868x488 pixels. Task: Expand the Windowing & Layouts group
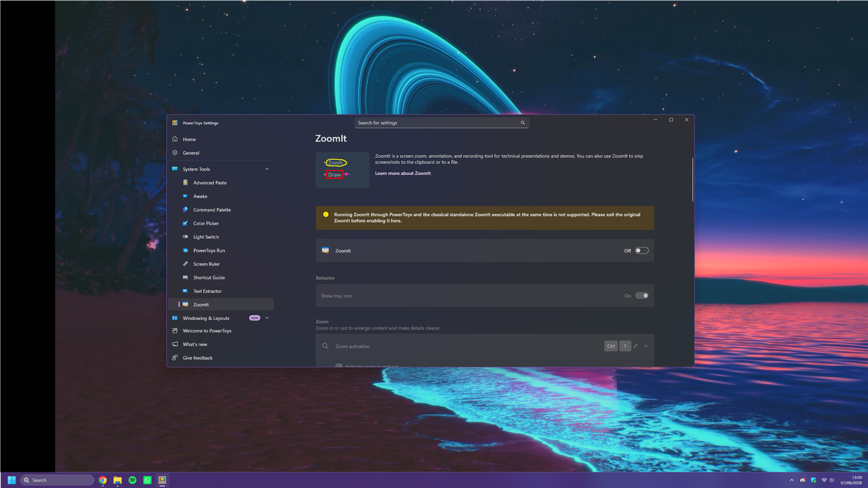pos(267,318)
